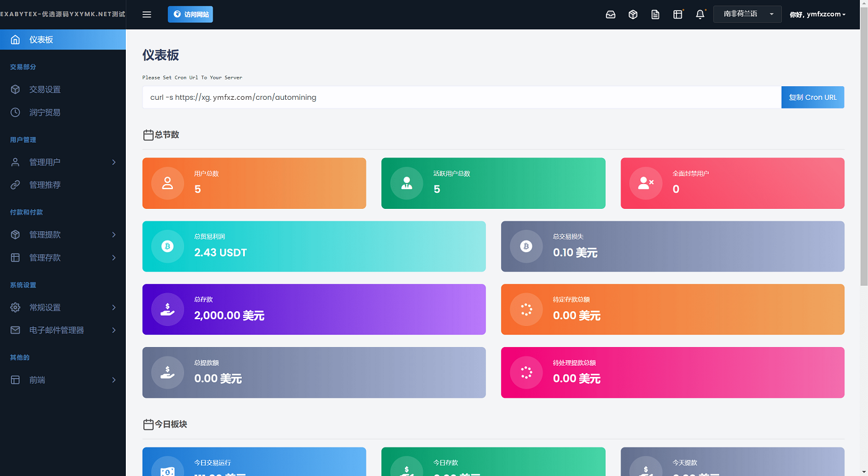Expand the 电子邮件管理器 sidebar submenu
Image resolution: width=868 pixels, height=476 pixels.
click(63, 330)
